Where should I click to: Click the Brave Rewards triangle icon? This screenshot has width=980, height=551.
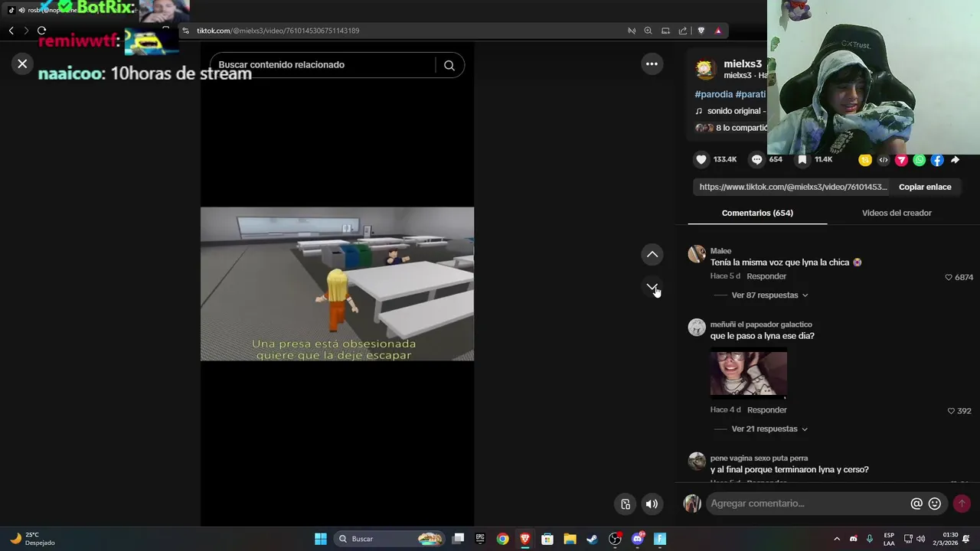pos(718,31)
